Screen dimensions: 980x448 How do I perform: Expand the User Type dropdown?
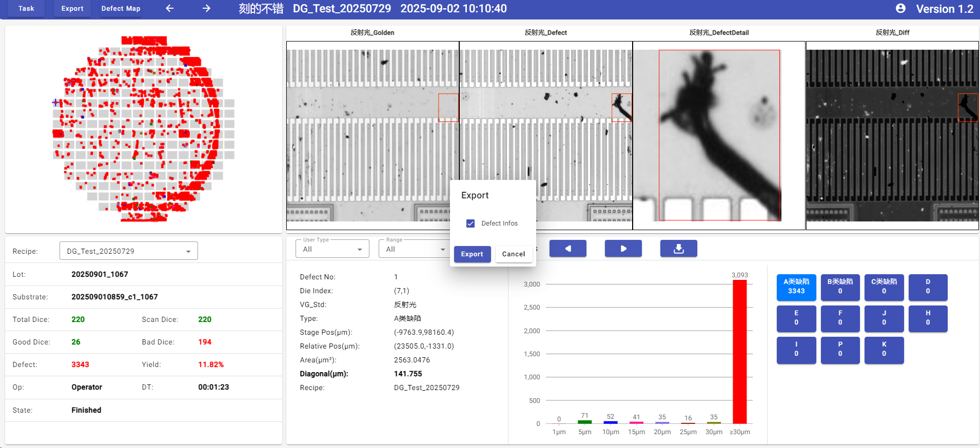332,249
